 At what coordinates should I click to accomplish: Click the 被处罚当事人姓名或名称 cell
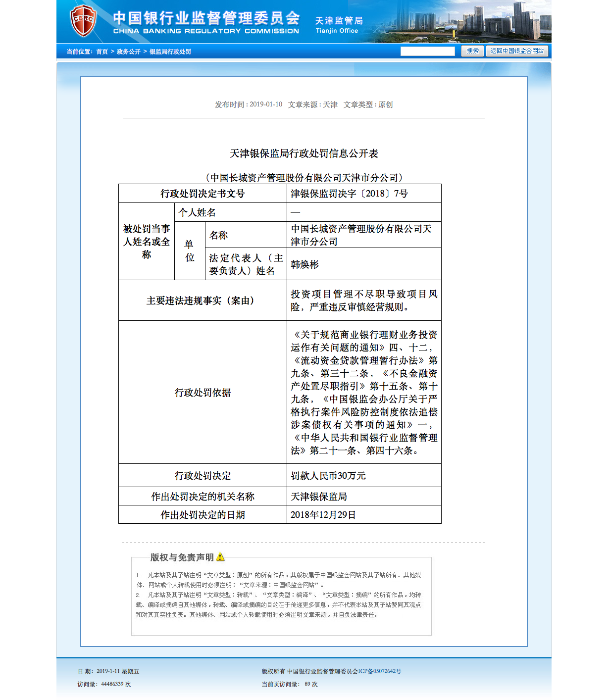point(147,242)
